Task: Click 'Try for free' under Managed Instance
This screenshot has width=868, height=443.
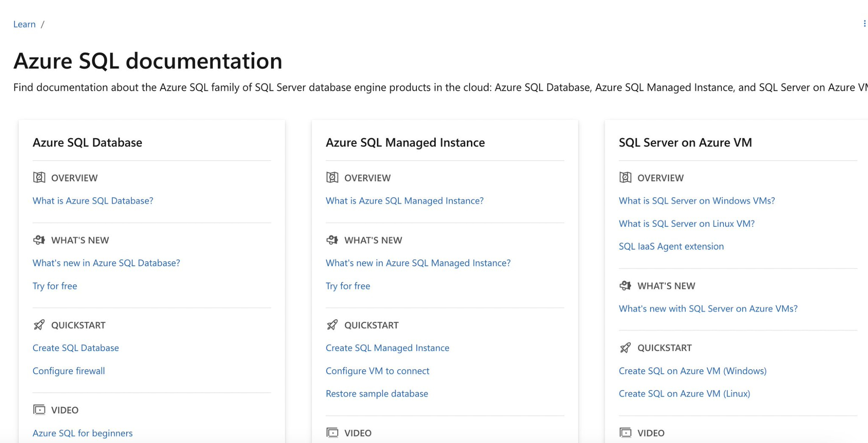Action: [x=348, y=286]
